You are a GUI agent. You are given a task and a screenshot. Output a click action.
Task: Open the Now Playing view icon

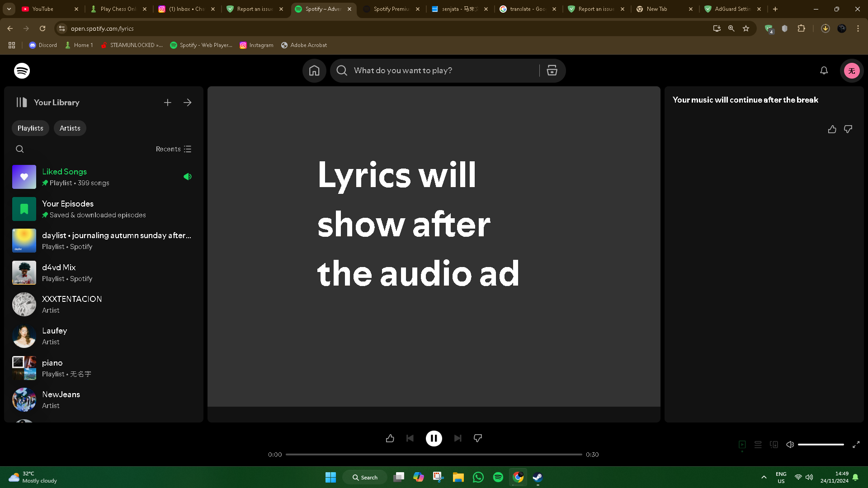pos(742,445)
